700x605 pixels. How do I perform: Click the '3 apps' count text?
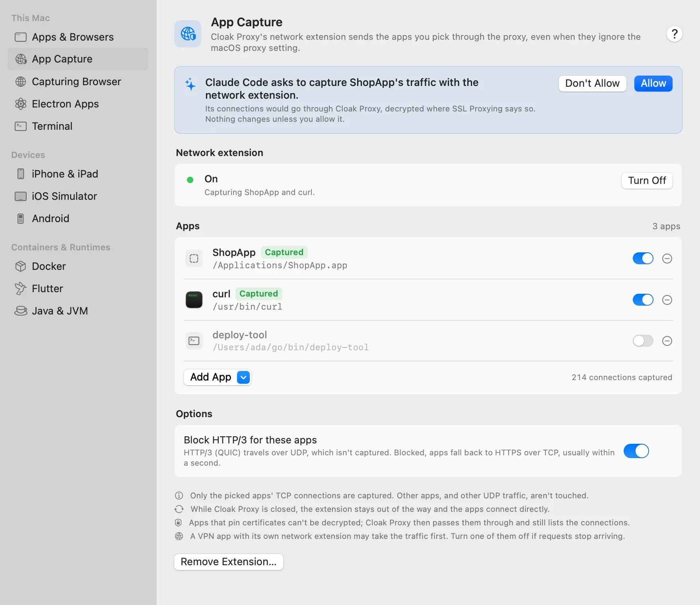666,226
